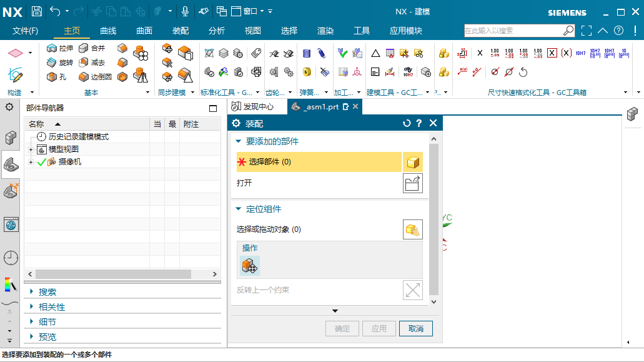Open the 装配 dialog help question mark
This screenshot has height=362, width=644.
419,123
